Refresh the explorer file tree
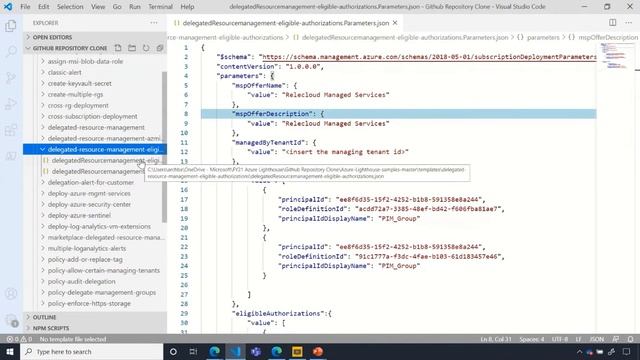The width and height of the screenshot is (640, 360). 146,48
